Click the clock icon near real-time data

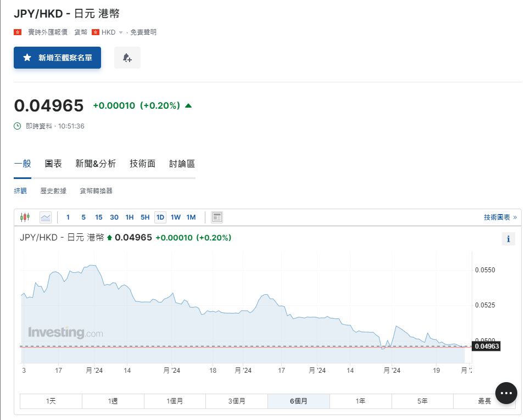pyautogui.click(x=18, y=126)
